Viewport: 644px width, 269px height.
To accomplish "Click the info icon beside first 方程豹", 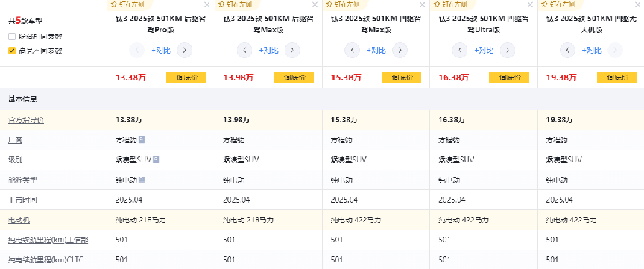I will pyautogui.click(x=142, y=139).
